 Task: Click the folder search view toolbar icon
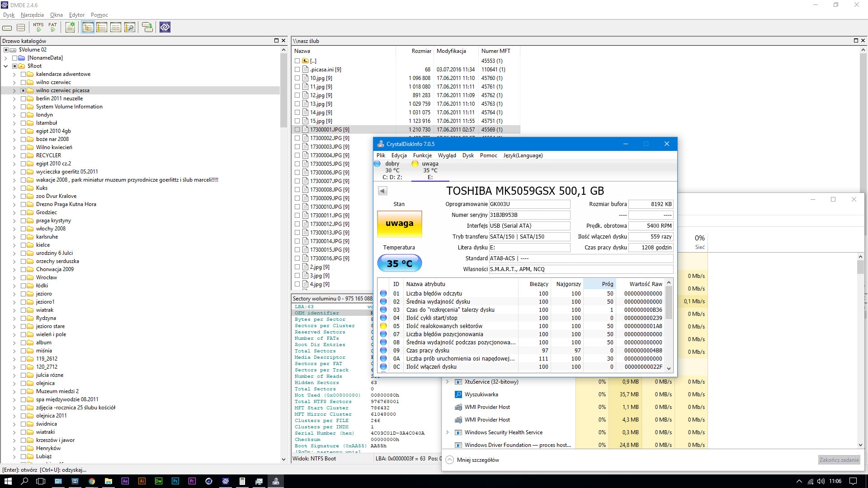(130, 28)
